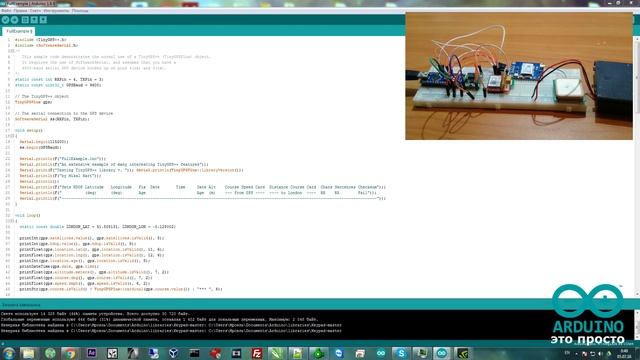Click the ss.begin(GPSBaud); line
The width and height of the screenshot is (640, 360).
[x=40, y=147]
